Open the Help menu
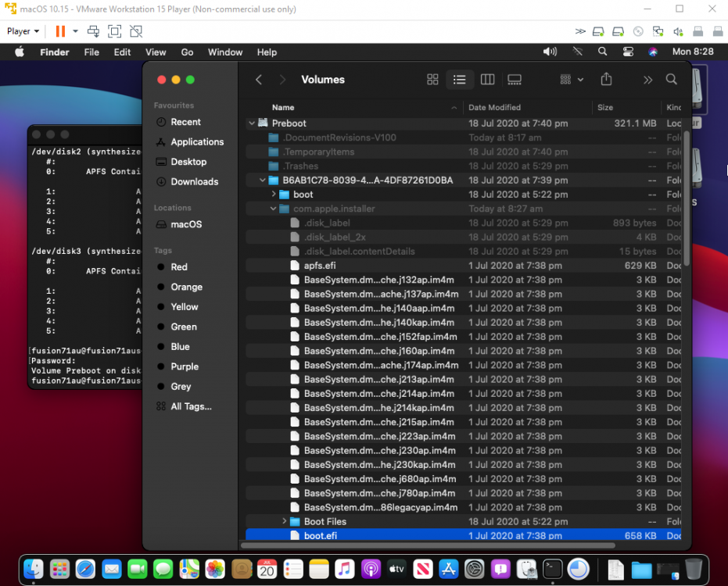The width and height of the screenshot is (728, 586). pos(267,52)
